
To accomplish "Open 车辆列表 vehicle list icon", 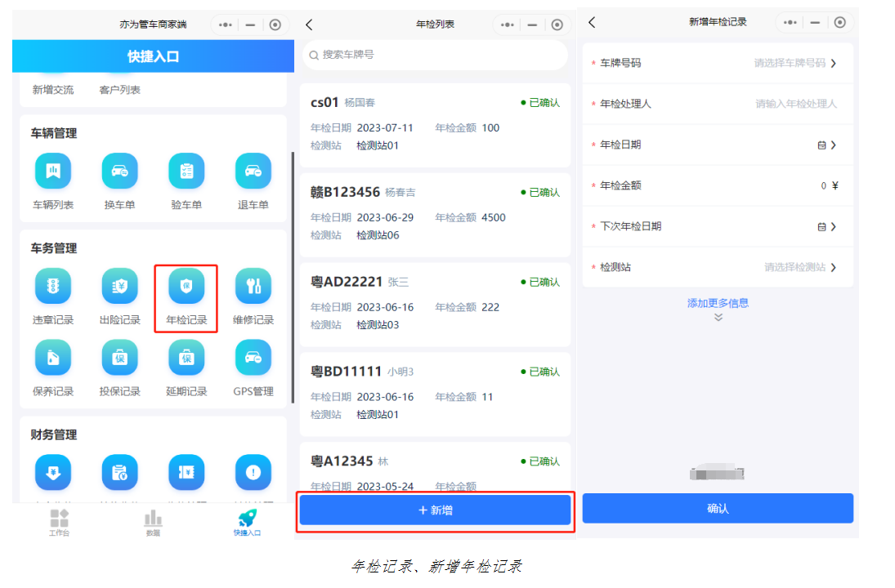I will pyautogui.click(x=53, y=171).
